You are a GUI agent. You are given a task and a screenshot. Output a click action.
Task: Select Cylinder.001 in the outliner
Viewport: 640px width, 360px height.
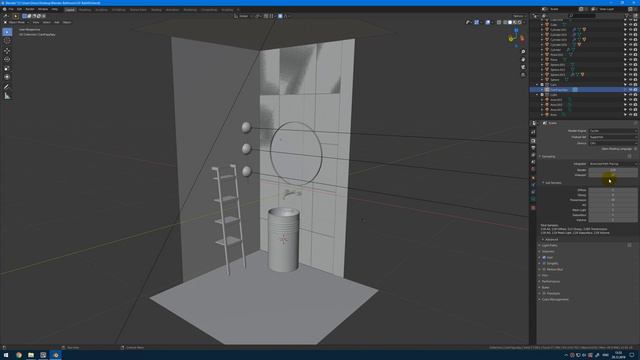(558, 30)
